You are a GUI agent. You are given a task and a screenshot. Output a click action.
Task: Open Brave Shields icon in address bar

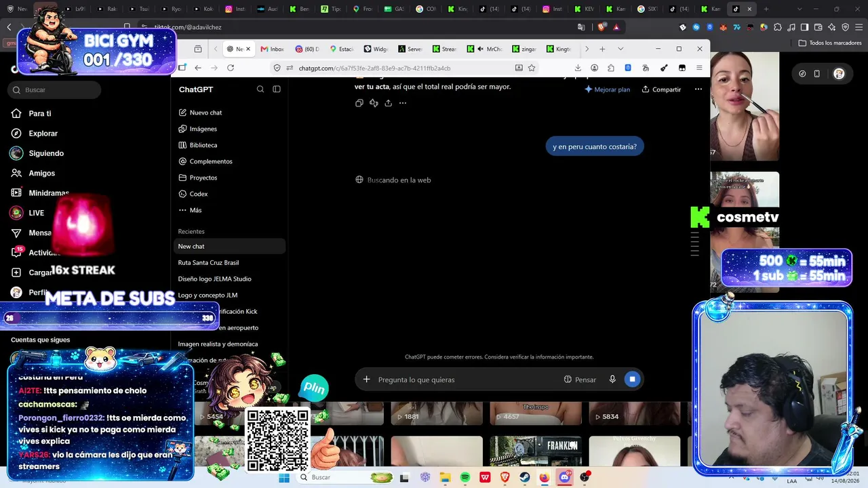(601, 27)
